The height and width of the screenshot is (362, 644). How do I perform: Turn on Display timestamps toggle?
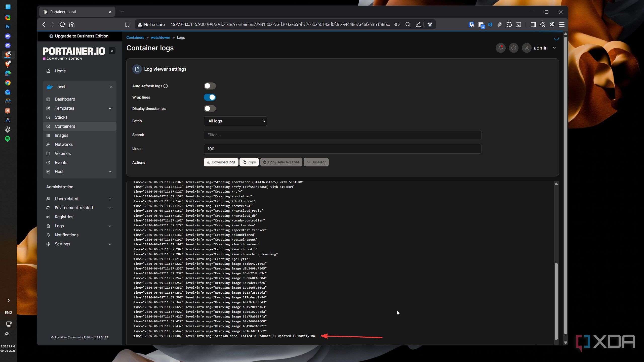coord(210,109)
